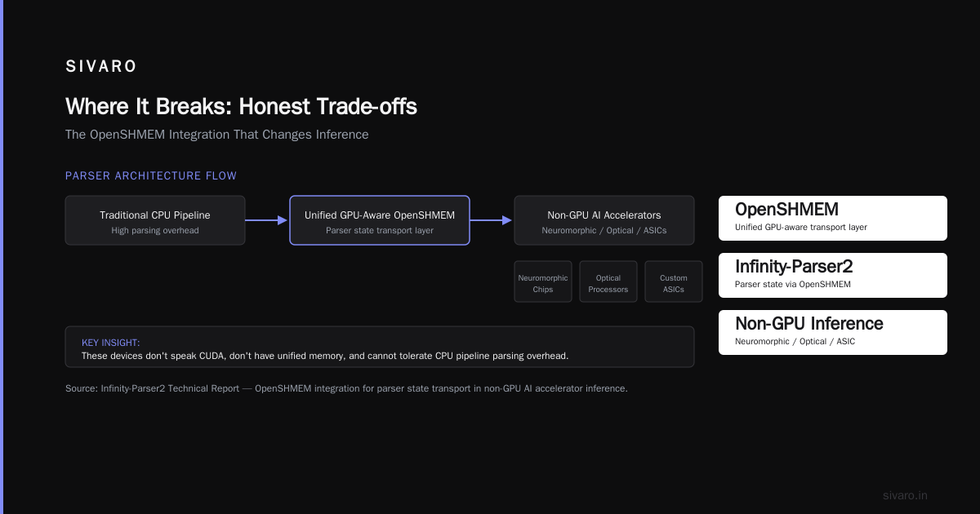980x514 pixels.
Task: Click the Custom ASICs tile
Action: [674, 281]
